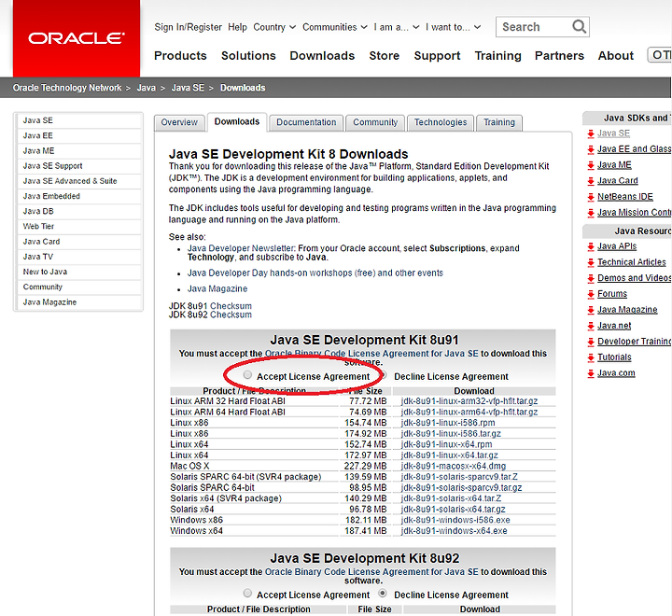The width and height of the screenshot is (672, 616).
Task: Click the download arrow icon beside Technical Articles
Action: point(591,262)
